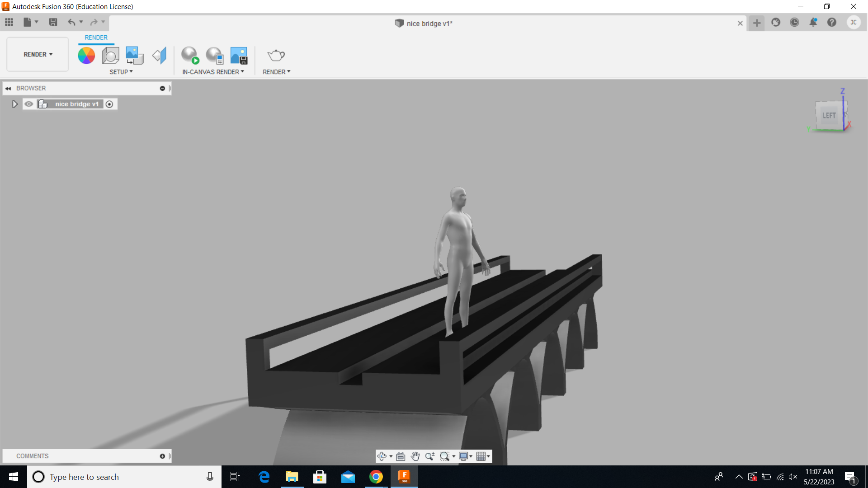Screen dimensions: 868x488
Task: Open the Setup dropdown menu
Action: 121,71
